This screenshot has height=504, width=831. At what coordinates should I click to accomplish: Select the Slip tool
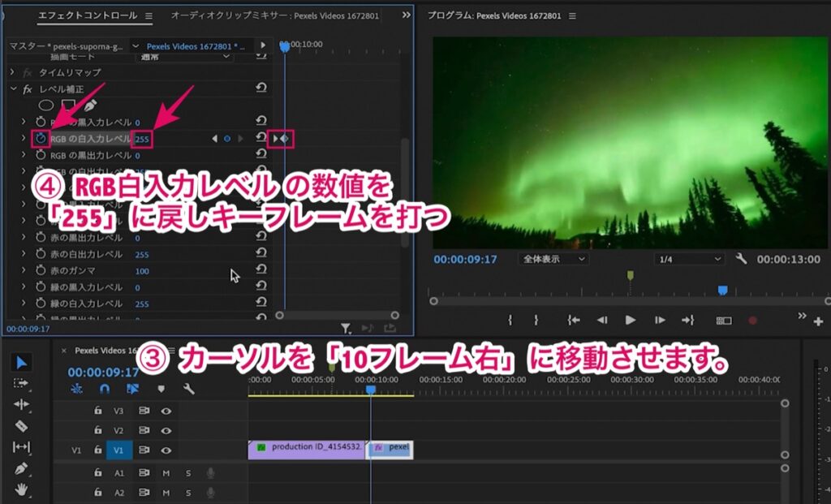pyautogui.click(x=21, y=447)
